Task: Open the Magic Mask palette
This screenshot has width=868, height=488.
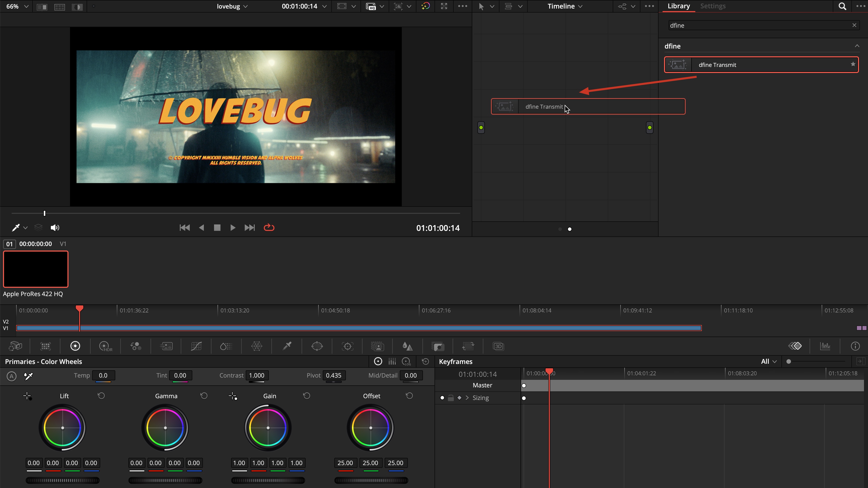Action: [x=377, y=346]
